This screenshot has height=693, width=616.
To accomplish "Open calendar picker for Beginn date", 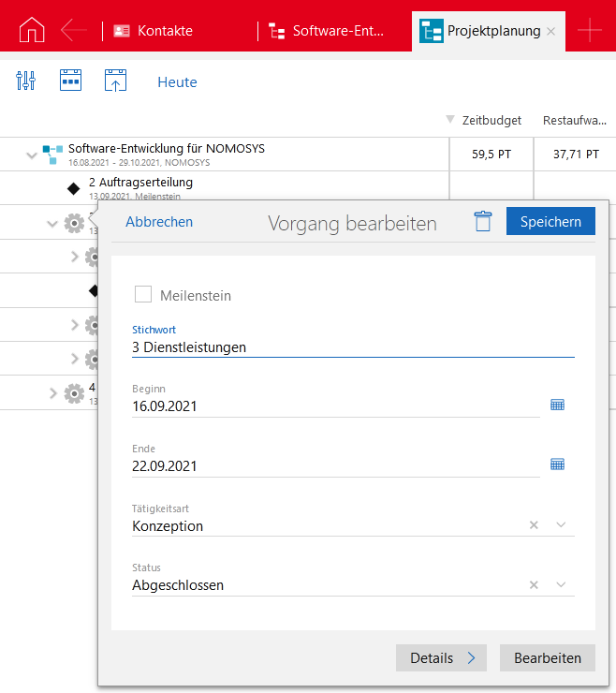I will coord(557,405).
